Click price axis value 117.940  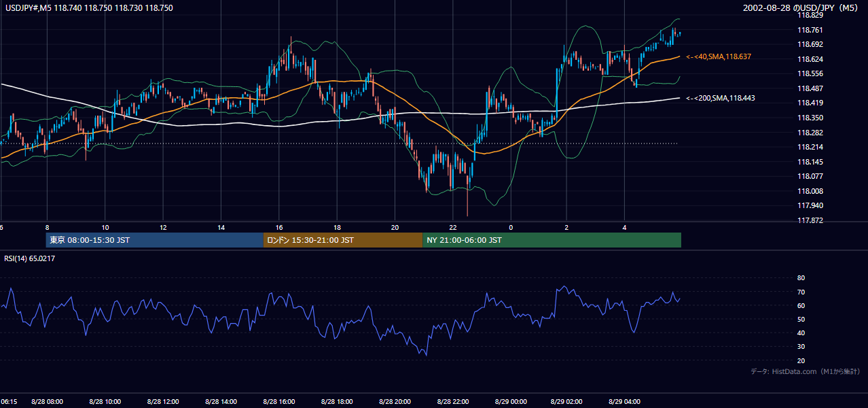[x=811, y=205]
